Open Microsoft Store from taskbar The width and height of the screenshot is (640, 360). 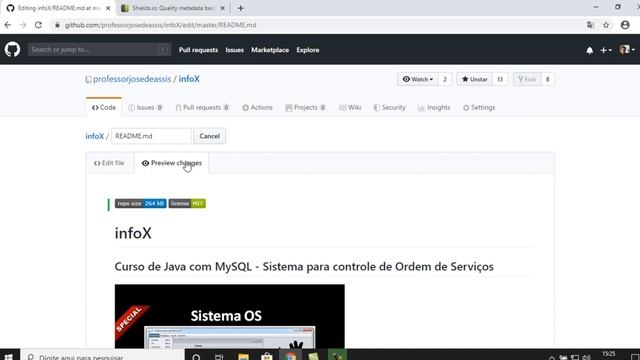267,357
